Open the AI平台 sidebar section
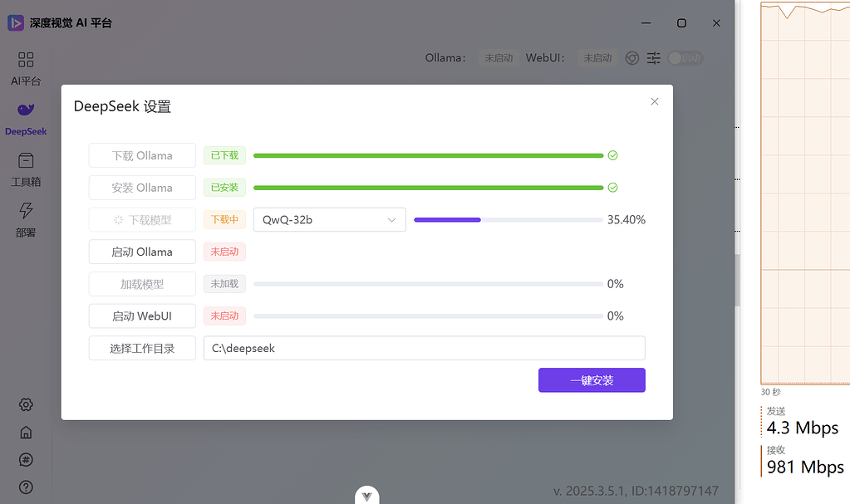Viewport: 850px width, 504px height. (x=26, y=69)
